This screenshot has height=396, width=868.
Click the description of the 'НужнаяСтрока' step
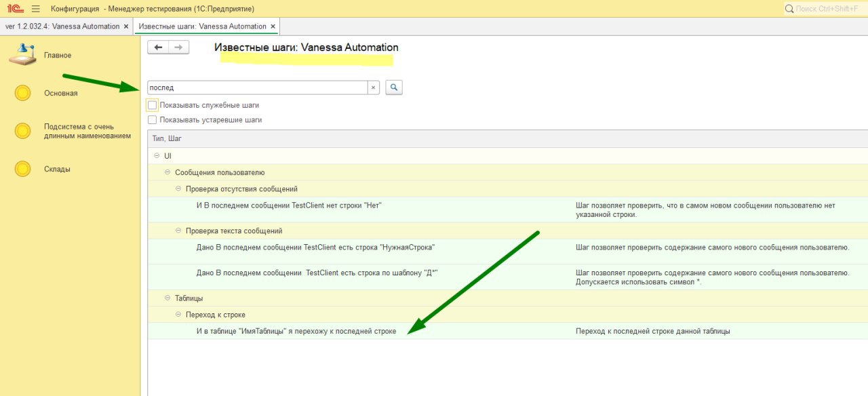tap(712, 247)
